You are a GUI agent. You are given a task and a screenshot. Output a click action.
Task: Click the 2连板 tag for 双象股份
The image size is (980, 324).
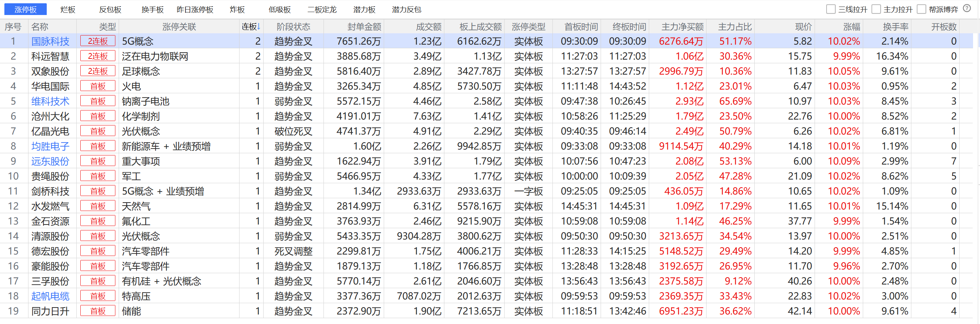click(98, 71)
